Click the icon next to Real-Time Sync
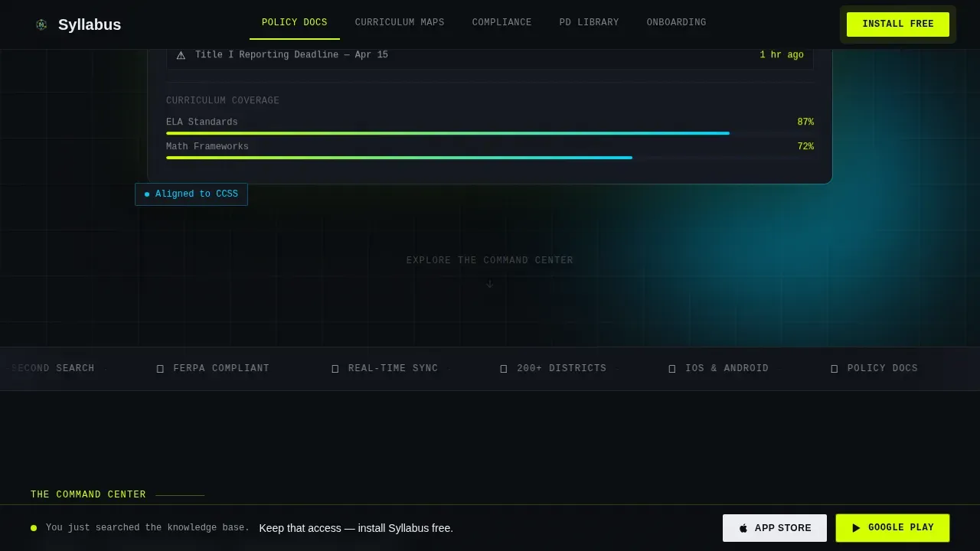This screenshot has width=980, height=551. [x=335, y=369]
